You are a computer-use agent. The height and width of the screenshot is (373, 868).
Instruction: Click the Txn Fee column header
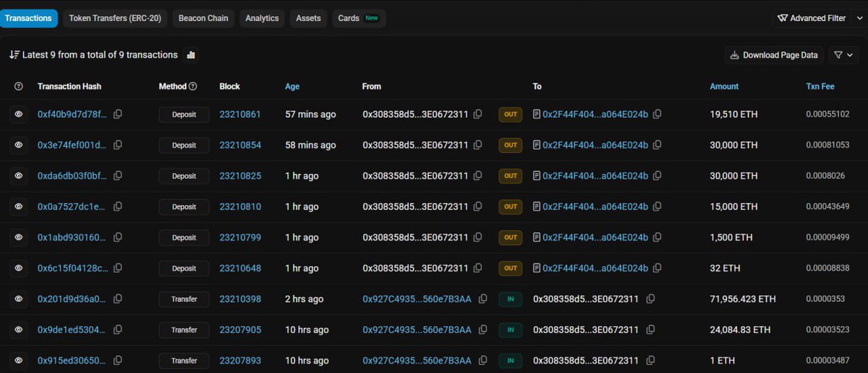(820, 86)
